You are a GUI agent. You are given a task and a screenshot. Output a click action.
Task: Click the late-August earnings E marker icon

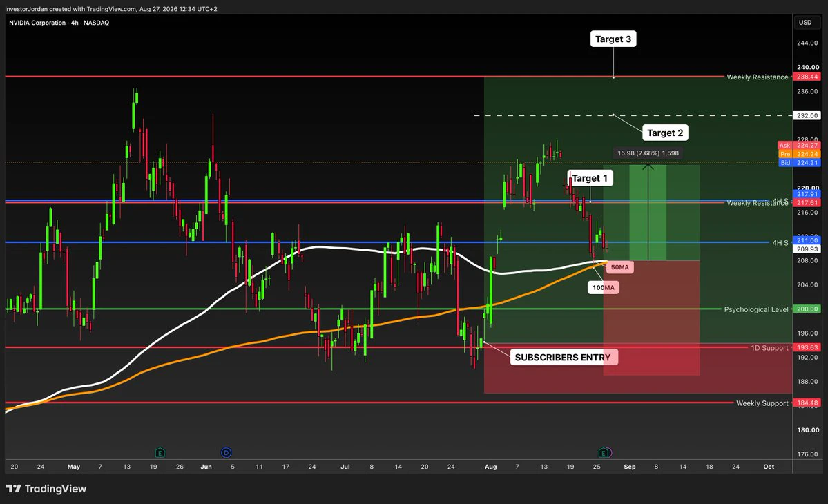604,453
